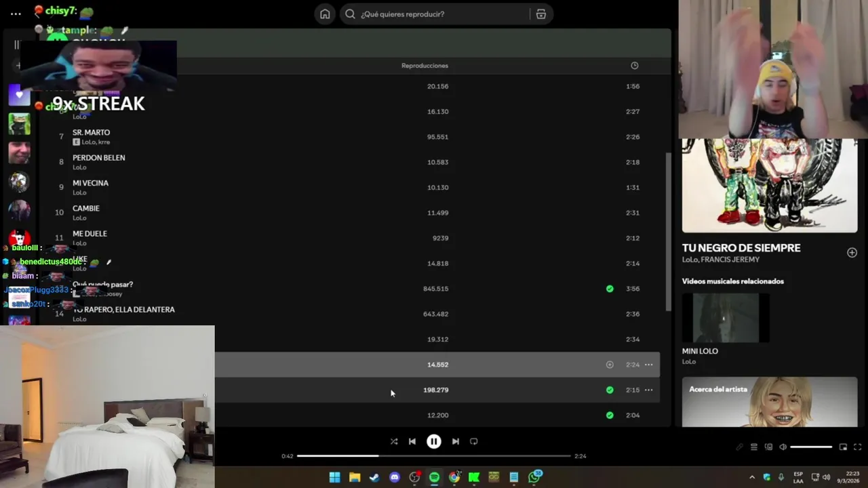Add TU NEGRO DE SIEMPRE to library
The height and width of the screenshot is (488, 868).
852,252
